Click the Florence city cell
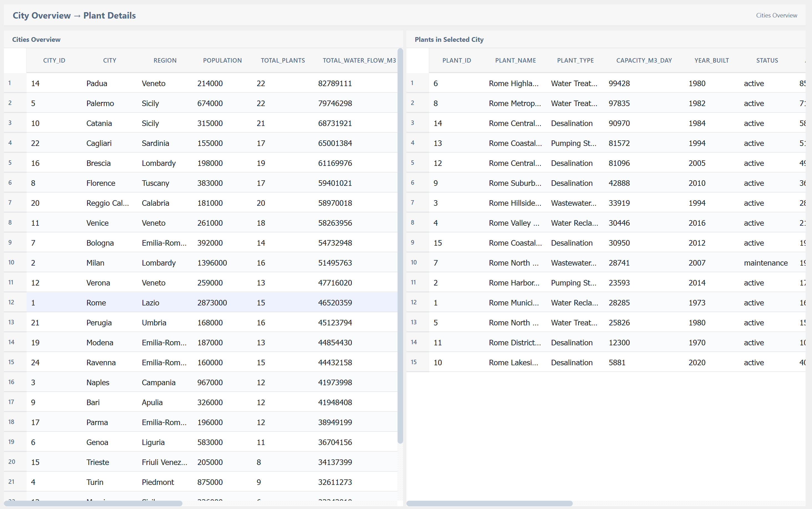Screen dimensions: 812x509 tap(100, 183)
